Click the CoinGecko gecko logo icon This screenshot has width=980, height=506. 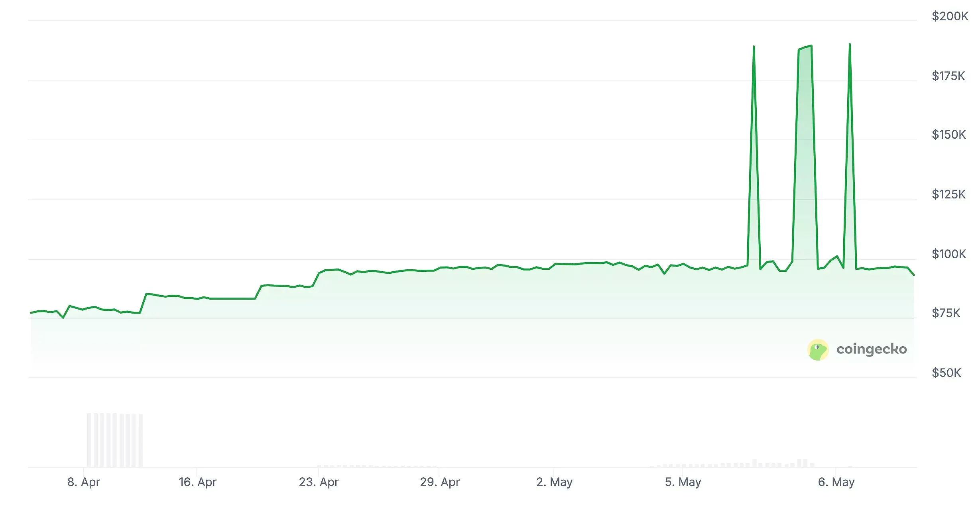tap(818, 349)
